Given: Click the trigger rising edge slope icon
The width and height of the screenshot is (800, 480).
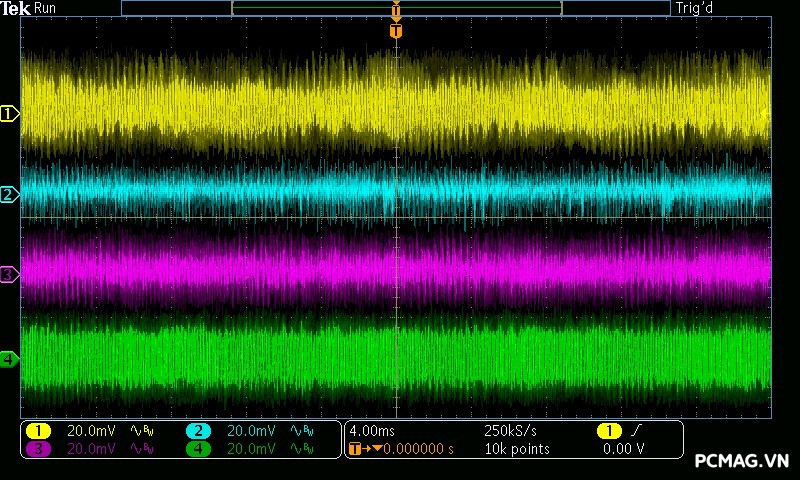Looking at the screenshot, I should click(637, 430).
